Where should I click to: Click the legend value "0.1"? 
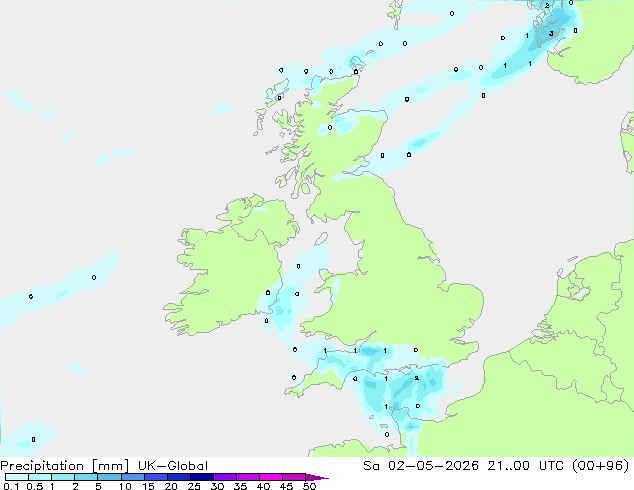(11, 486)
